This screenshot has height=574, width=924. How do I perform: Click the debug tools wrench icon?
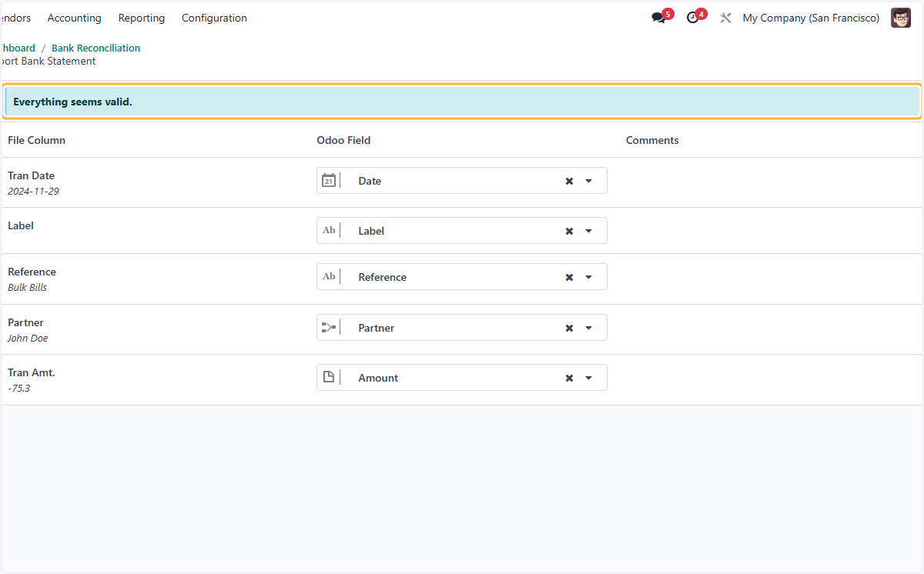click(725, 18)
